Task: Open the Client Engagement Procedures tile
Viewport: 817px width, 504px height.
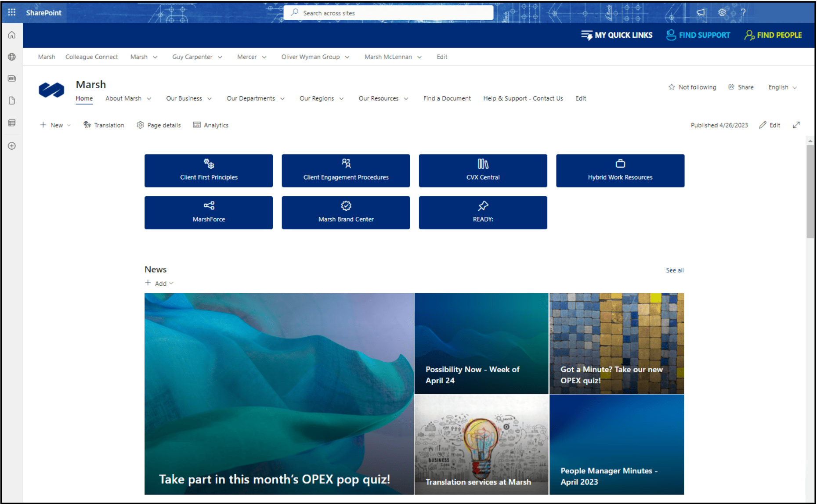Action: (x=346, y=171)
